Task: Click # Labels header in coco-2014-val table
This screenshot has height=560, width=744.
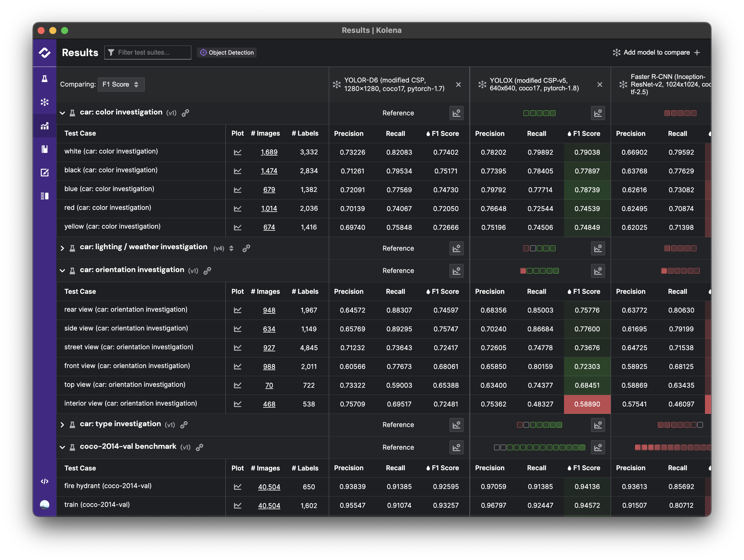Action: pyautogui.click(x=305, y=468)
